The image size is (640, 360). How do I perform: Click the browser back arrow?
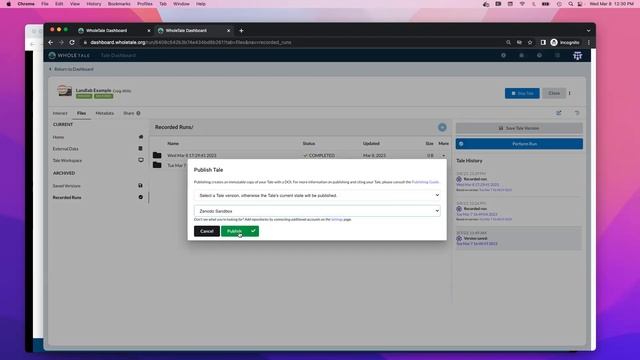coord(51,42)
